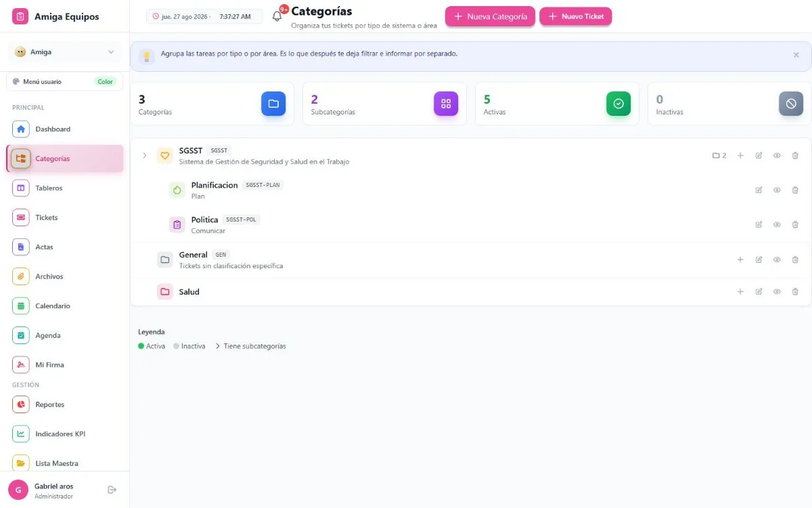Click the Politica clipboard icon

(x=177, y=225)
